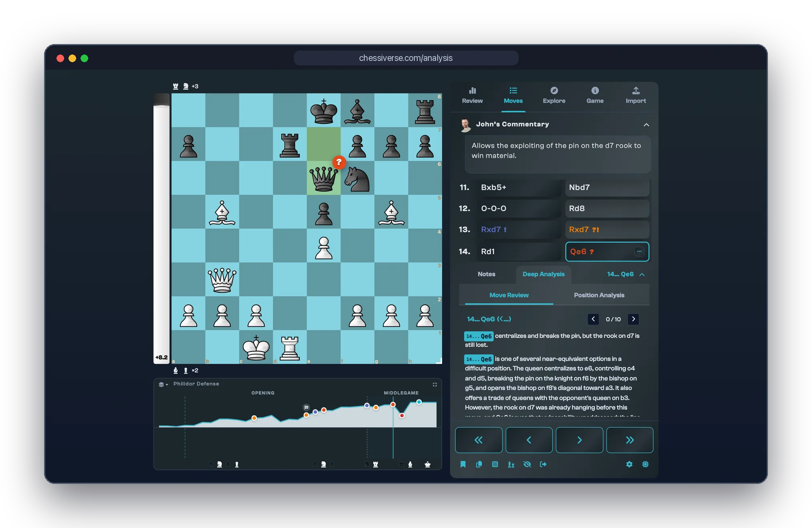The width and height of the screenshot is (812, 528).
Task: Click the export arrow icon
Action: (543, 464)
